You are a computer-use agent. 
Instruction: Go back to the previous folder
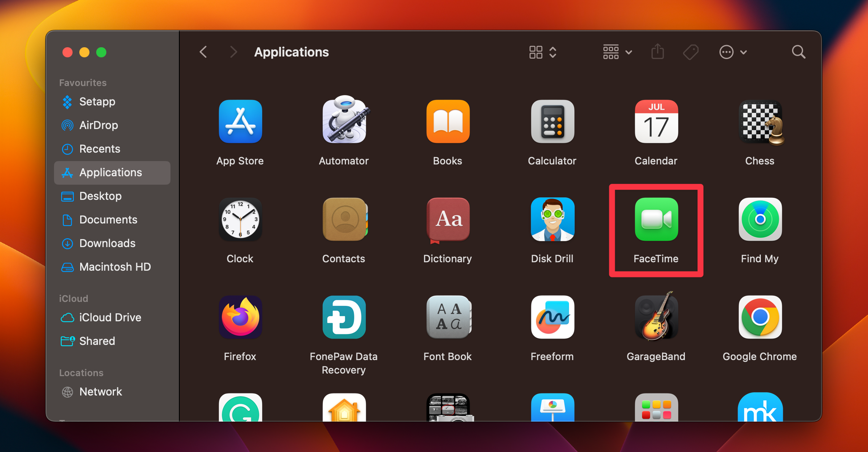pos(203,51)
